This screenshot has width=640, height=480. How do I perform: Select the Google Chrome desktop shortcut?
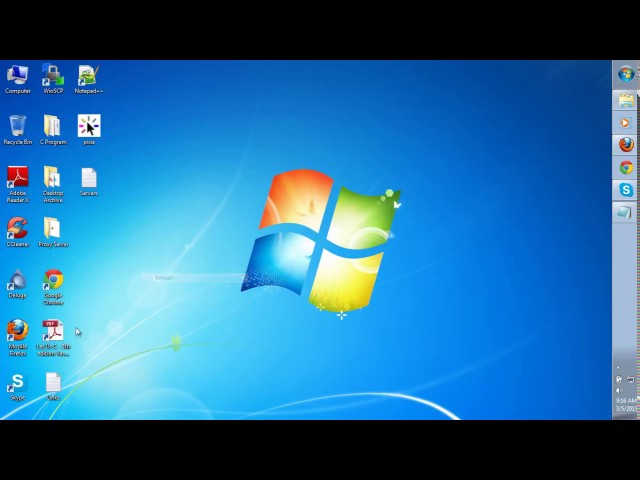tap(53, 287)
